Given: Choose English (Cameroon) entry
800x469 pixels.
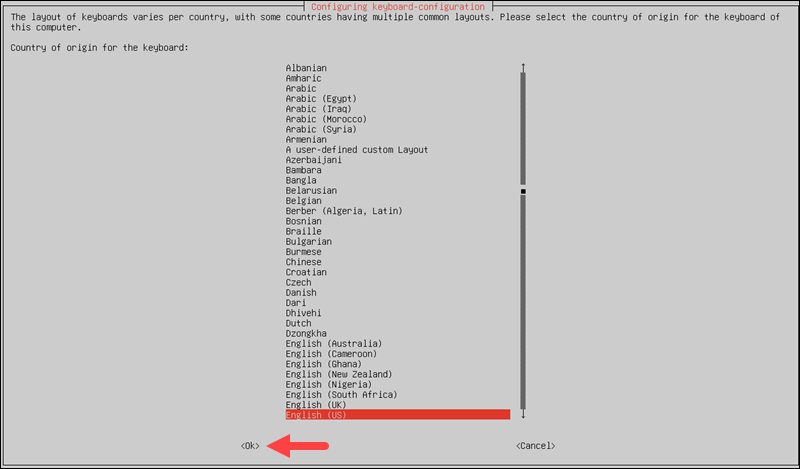Looking at the screenshot, I should pyautogui.click(x=331, y=354).
